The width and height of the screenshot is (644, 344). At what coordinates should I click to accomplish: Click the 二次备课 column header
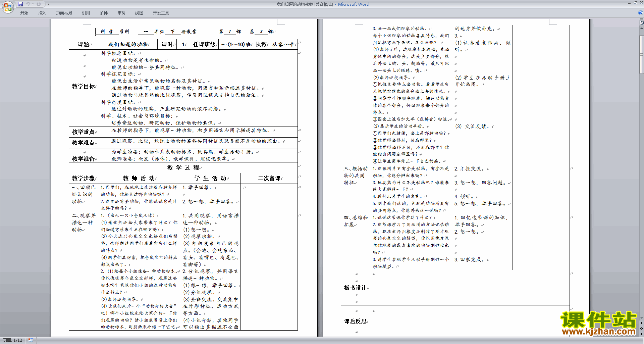click(269, 178)
